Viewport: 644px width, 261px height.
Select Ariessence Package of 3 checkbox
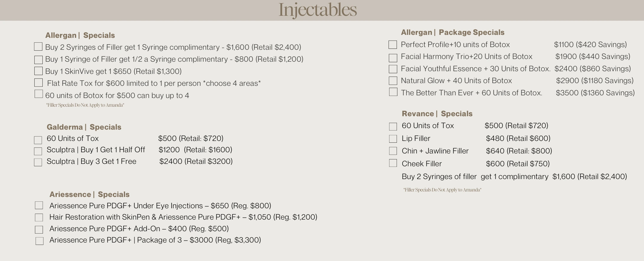tap(39, 241)
